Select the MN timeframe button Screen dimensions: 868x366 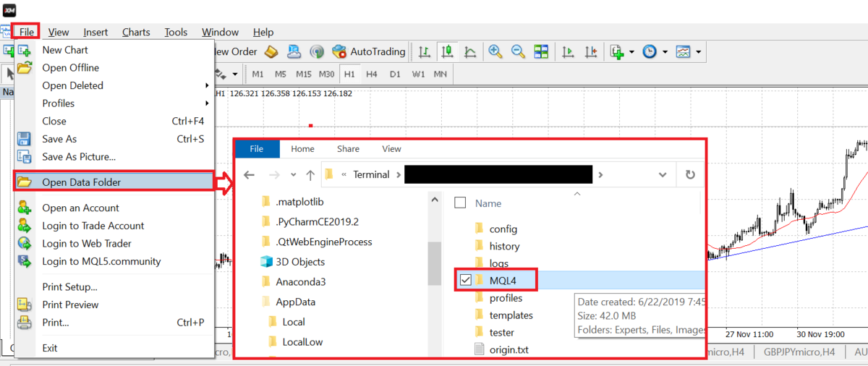point(440,74)
